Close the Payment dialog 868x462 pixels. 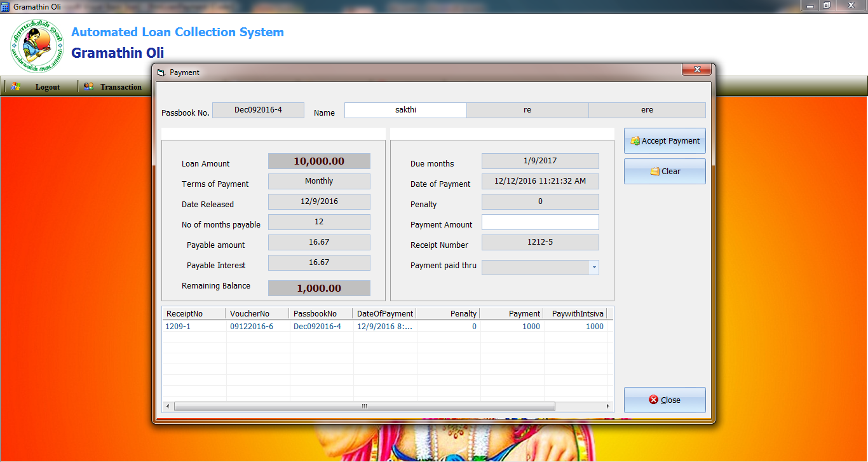(697, 70)
